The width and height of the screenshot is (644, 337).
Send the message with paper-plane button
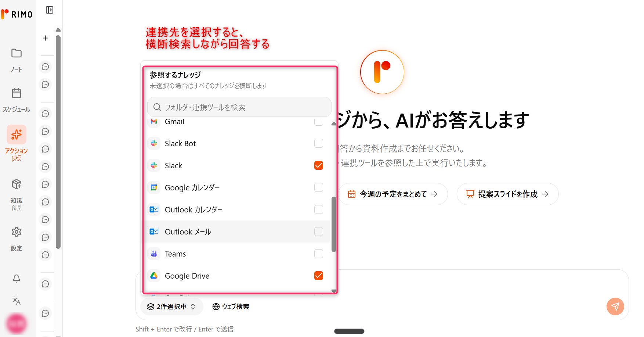click(615, 306)
